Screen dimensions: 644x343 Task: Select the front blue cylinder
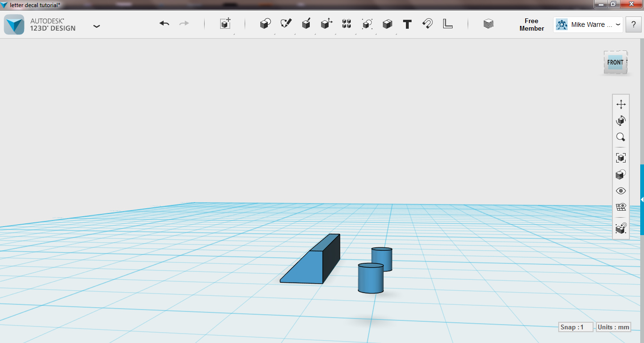[371, 278]
